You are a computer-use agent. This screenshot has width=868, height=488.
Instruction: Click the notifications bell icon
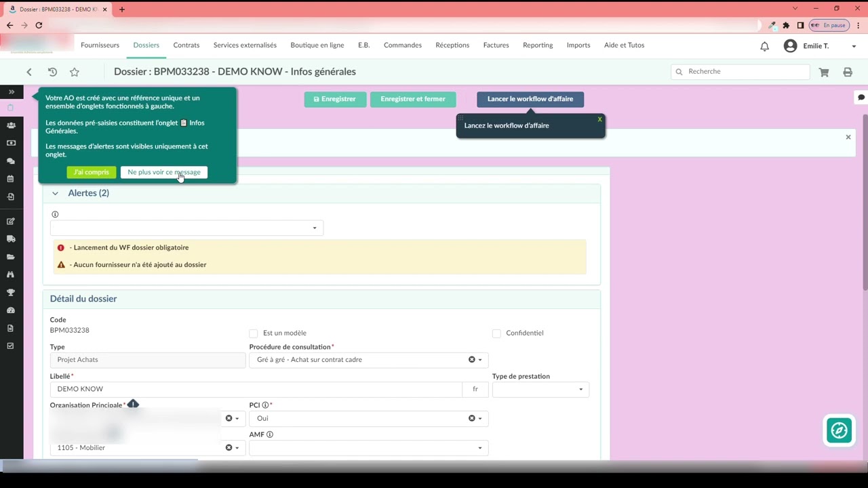coord(764,46)
